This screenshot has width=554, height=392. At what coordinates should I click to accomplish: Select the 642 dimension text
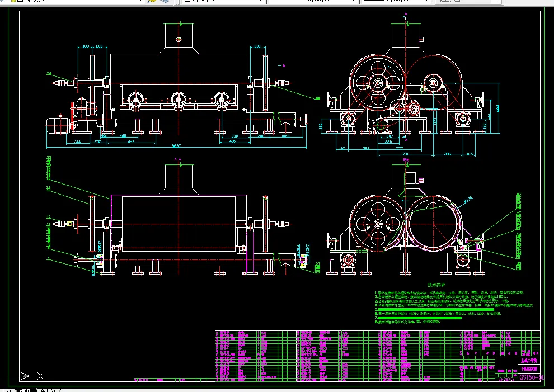pyautogui.click(x=131, y=141)
